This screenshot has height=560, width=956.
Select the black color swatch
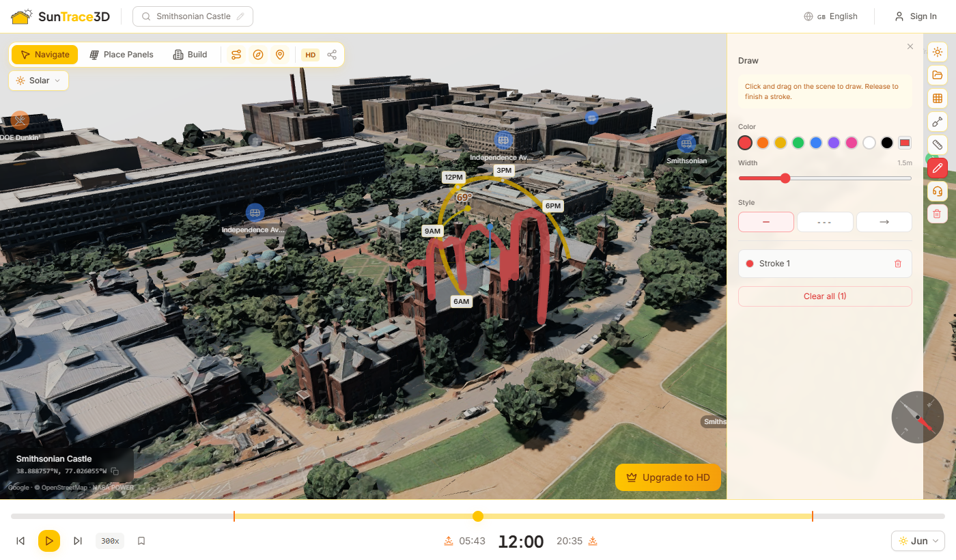click(x=887, y=143)
